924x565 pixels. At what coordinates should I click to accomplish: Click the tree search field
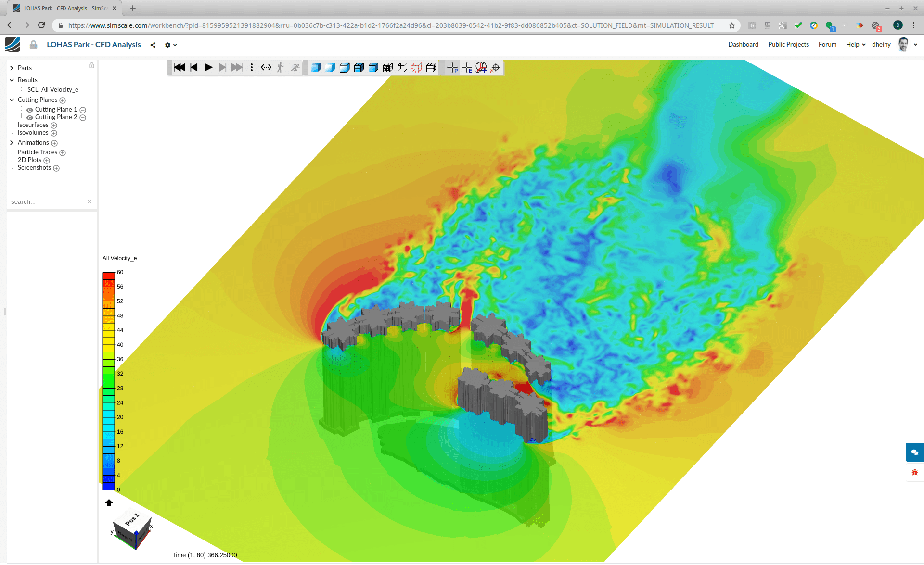tap(47, 202)
